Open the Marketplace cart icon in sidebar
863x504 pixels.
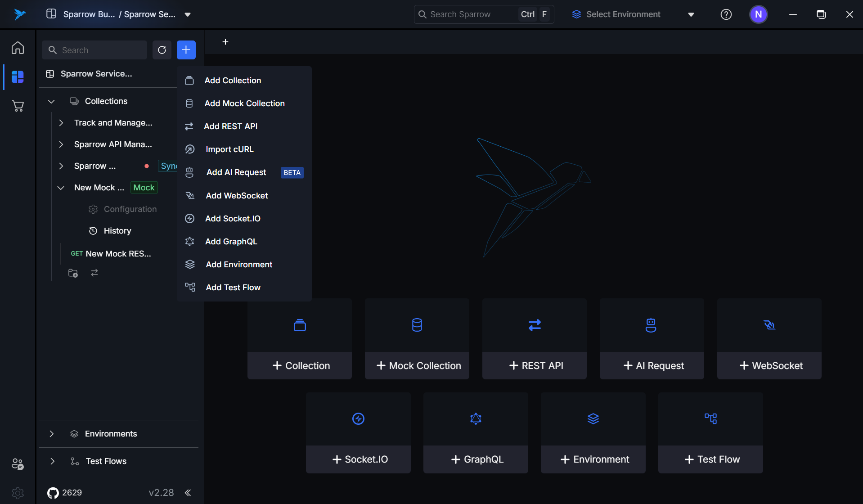tap(18, 106)
